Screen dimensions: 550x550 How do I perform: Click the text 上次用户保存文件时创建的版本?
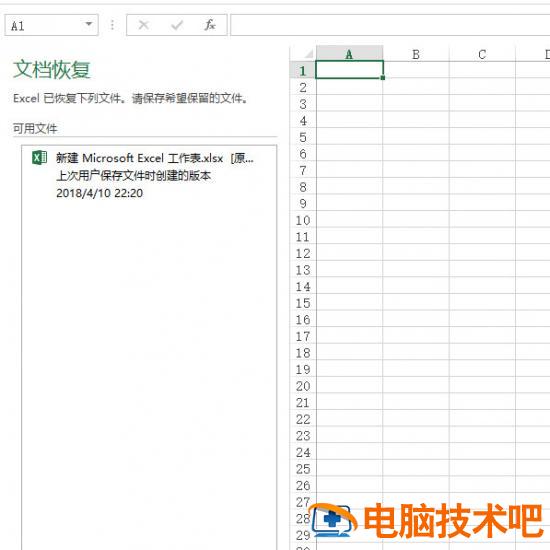[134, 175]
